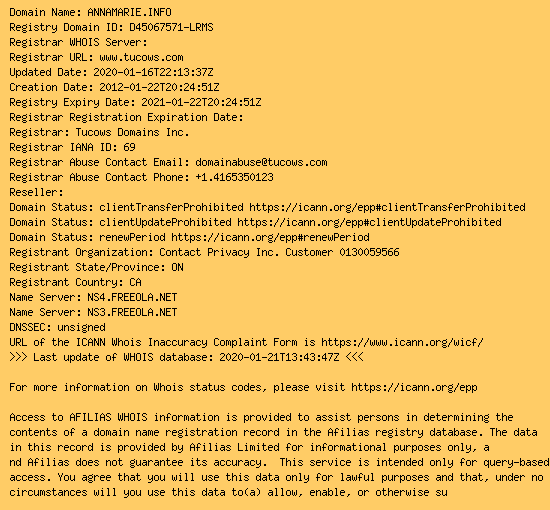The height and width of the screenshot is (510, 550).
Task: Open the ICANN wicf complaint form URL
Action: coord(402,342)
